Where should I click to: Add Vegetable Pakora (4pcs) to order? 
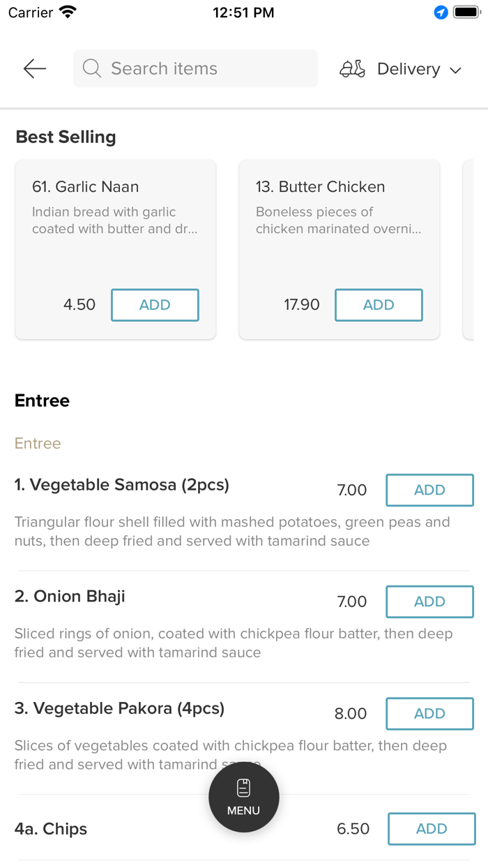pyautogui.click(x=429, y=713)
